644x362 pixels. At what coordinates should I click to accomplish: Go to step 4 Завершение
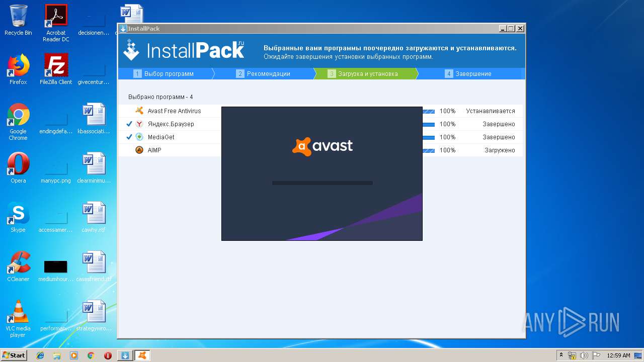pyautogui.click(x=468, y=73)
